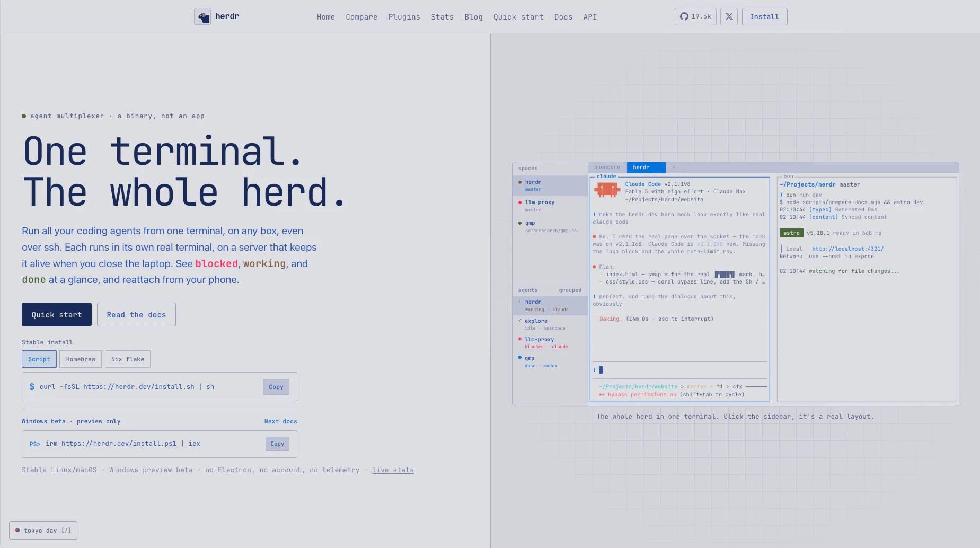Select llm-proxy master space in sidebar
This screenshot has height=548, width=980.
550,206
